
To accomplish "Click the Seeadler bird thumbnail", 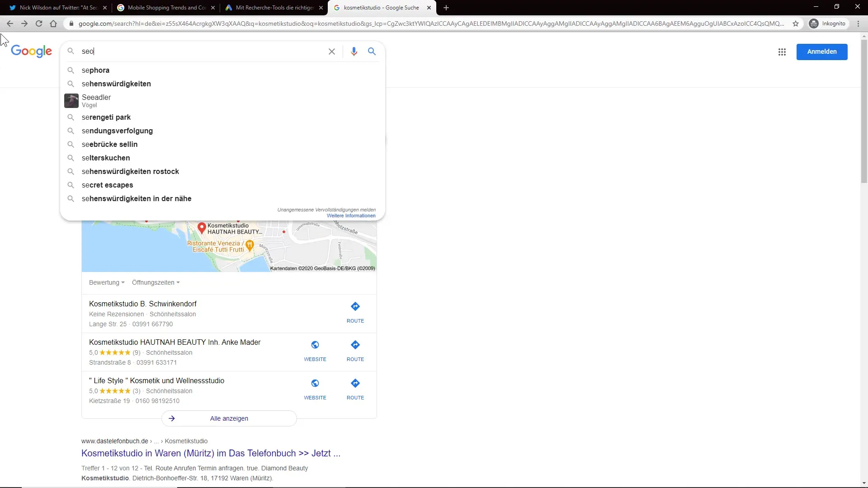I will click(71, 101).
